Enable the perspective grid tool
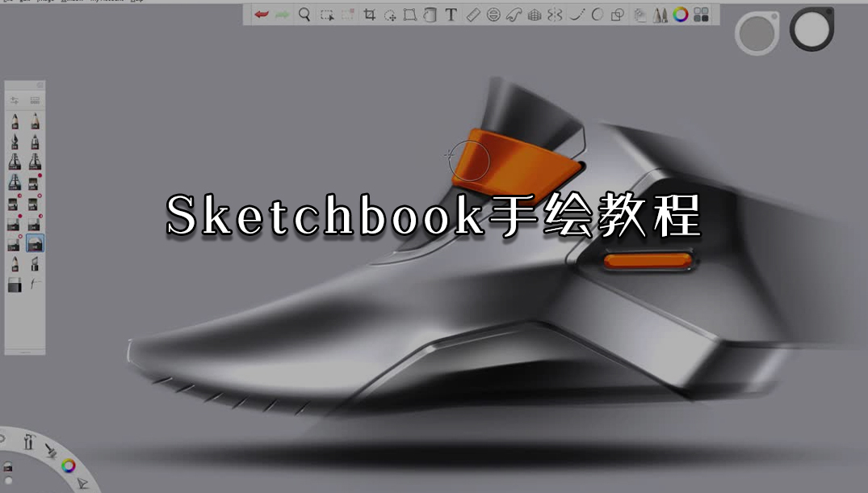Screen dimensions: 868x493 [x=534, y=15]
